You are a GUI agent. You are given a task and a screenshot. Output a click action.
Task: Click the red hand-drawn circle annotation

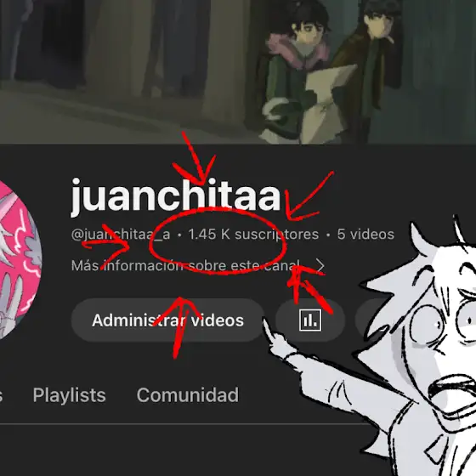[x=218, y=241]
